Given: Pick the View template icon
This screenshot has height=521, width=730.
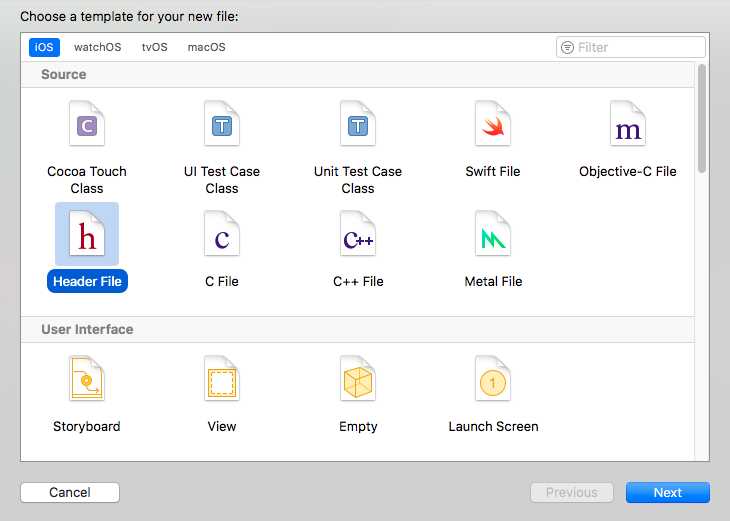Looking at the screenshot, I should (222, 379).
